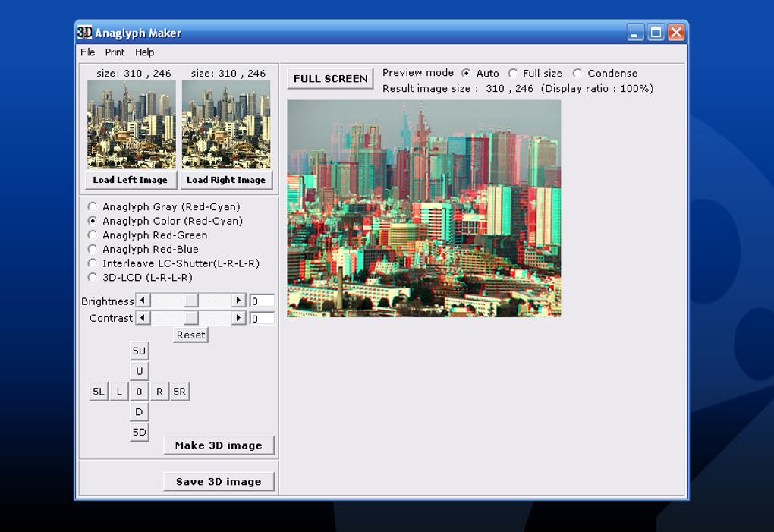Click the Make 3D image button

[219, 445]
